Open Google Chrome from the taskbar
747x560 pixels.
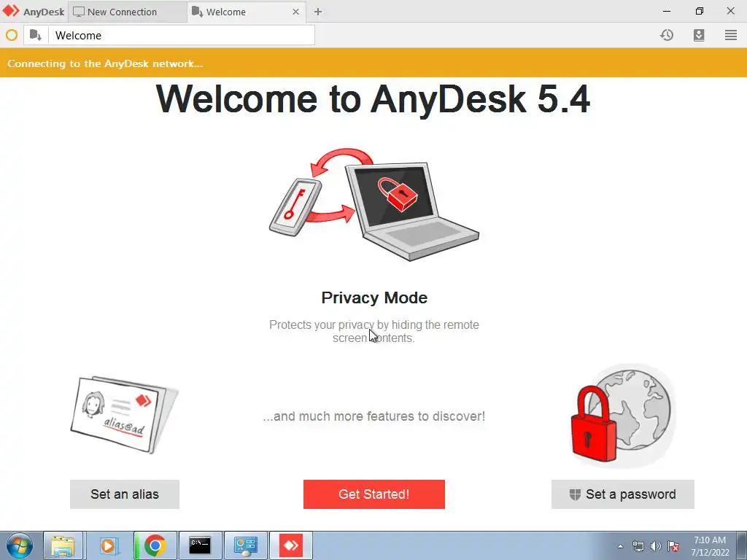[155, 545]
